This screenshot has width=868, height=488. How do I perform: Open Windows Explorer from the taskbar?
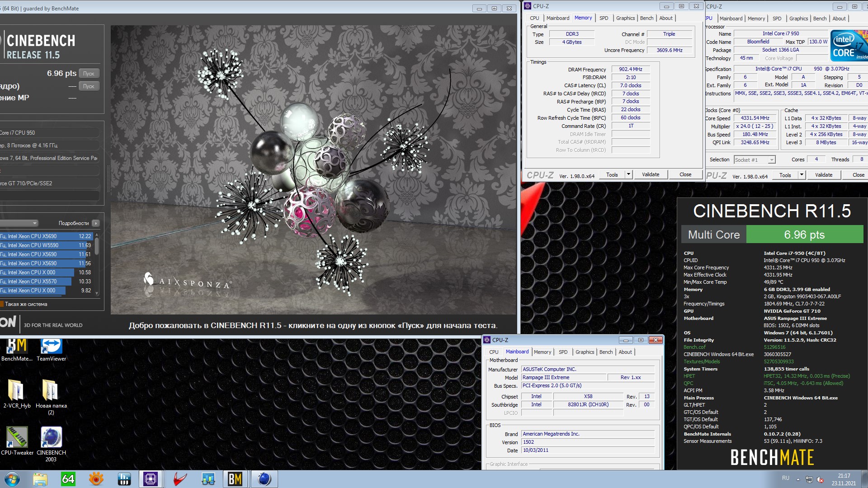coord(40,479)
